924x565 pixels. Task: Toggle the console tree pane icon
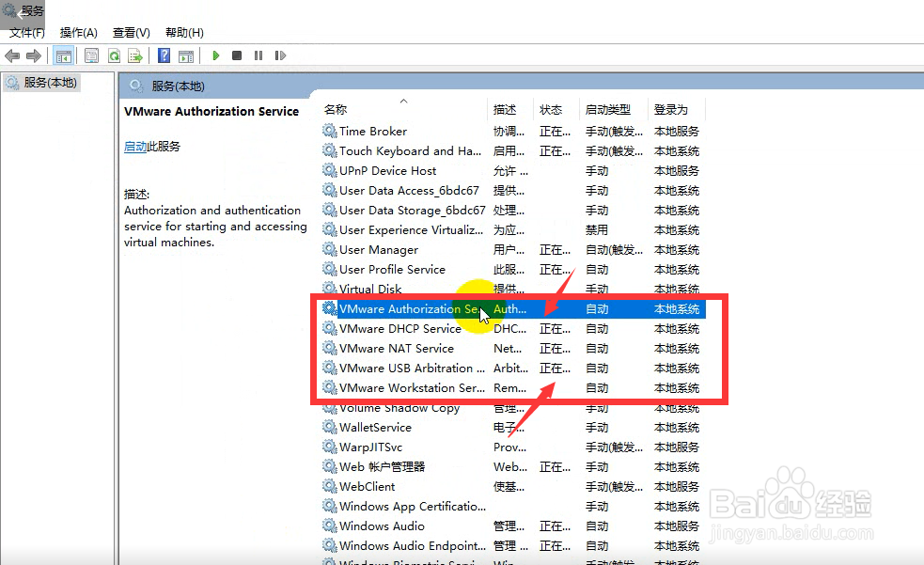[64, 56]
